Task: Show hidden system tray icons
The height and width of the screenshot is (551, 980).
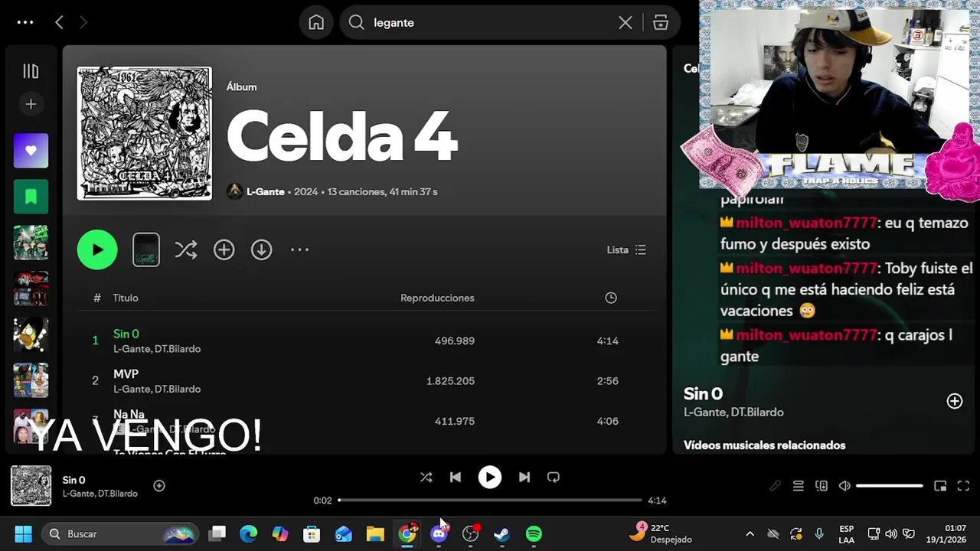Action: coord(750,533)
